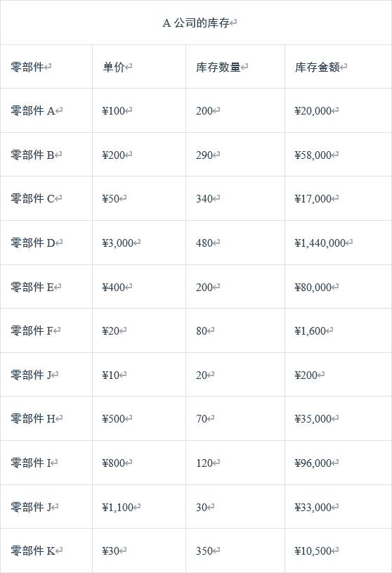Select the 零部件 D cell
The width and height of the screenshot is (392, 573).
46,243
